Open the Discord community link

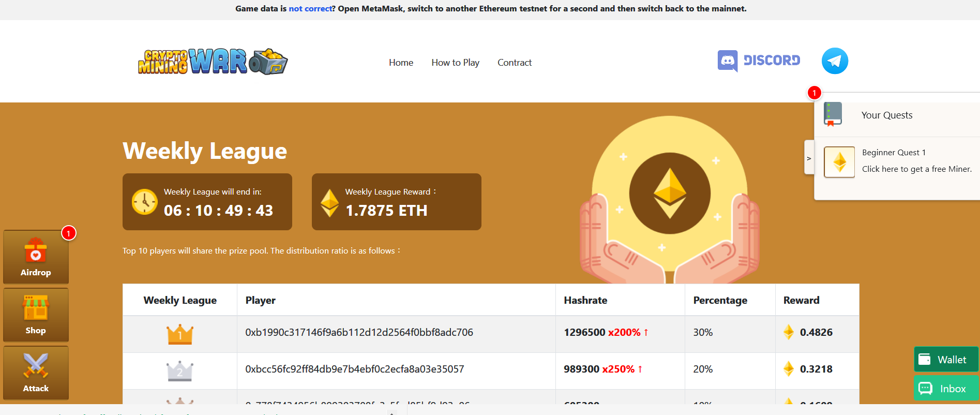(759, 61)
